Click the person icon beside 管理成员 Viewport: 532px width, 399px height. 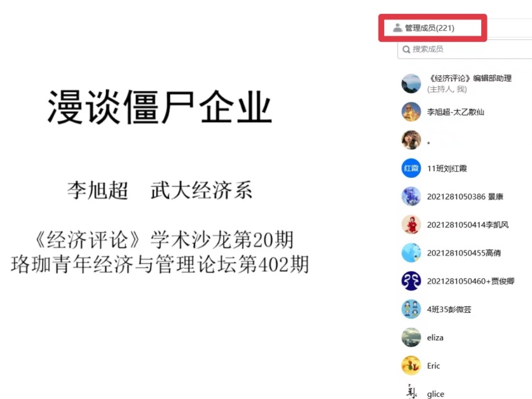397,28
